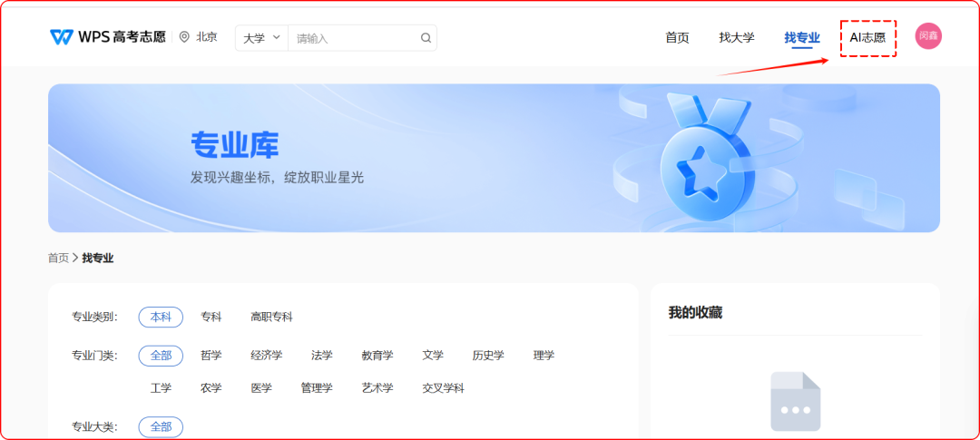Screen dimensions: 980x440
Task: Select 全部 under 专业门类
Action: coord(161,356)
